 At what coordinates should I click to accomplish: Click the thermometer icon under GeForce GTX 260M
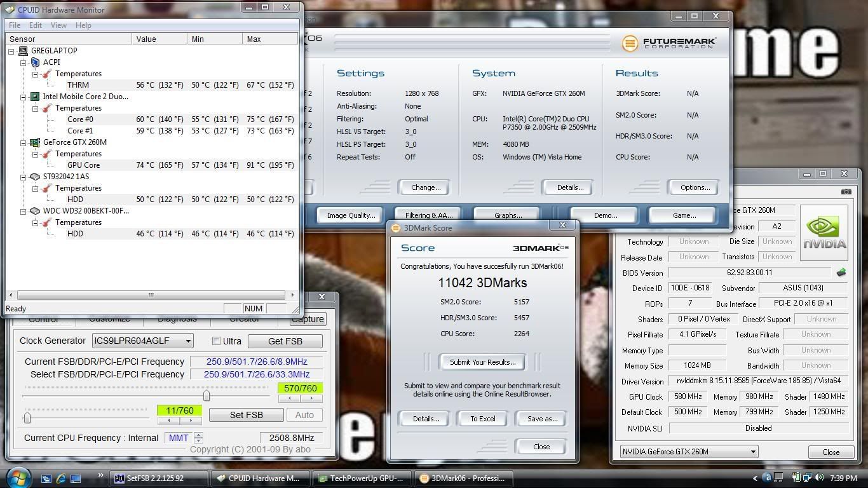46,154
